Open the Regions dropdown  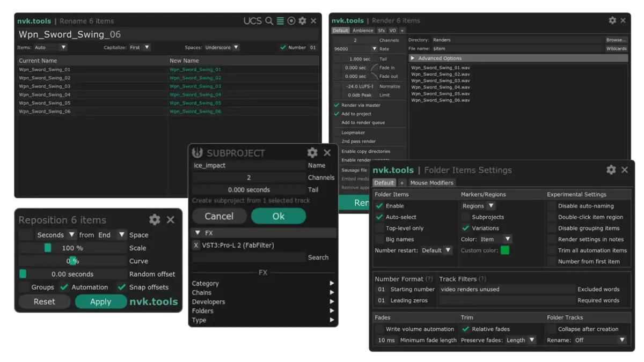tap(478, 206)
